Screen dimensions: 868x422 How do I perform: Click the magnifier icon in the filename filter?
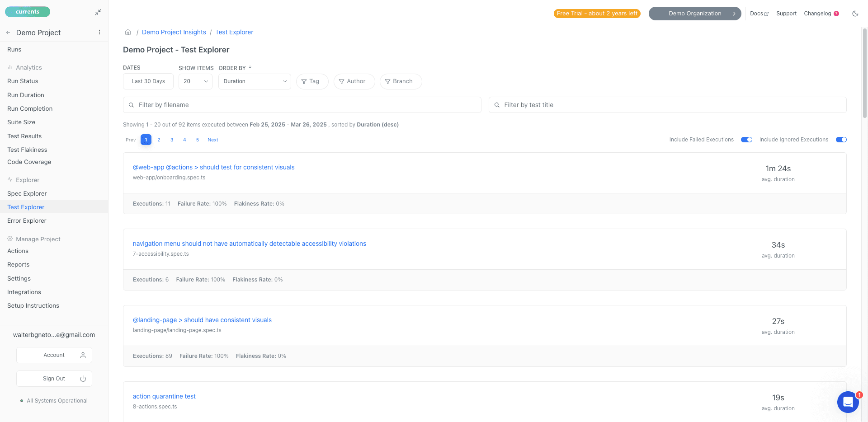131,105
